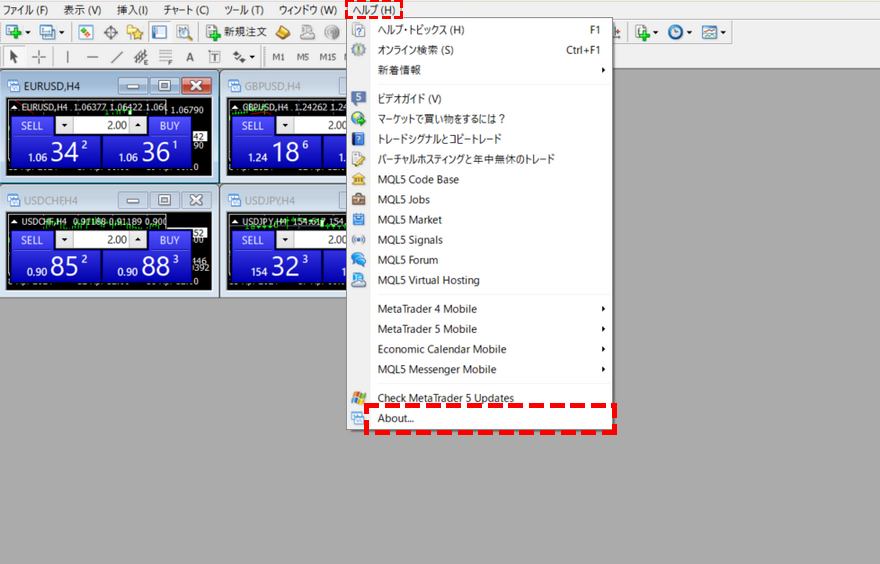Viewport: 880px width, 564px height.
Task: Open ビデオガイド (V) entry
Action: [480, 99]
